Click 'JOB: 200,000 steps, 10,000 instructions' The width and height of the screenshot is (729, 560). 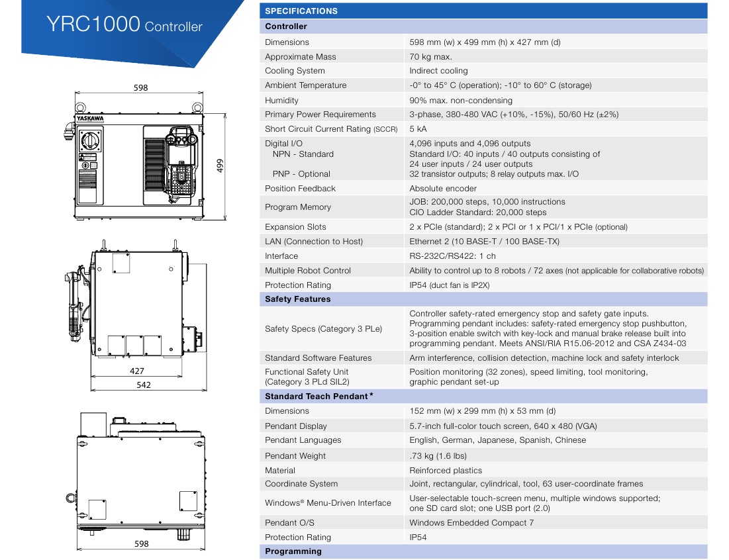pyautogui.click(x=487, y=202)
